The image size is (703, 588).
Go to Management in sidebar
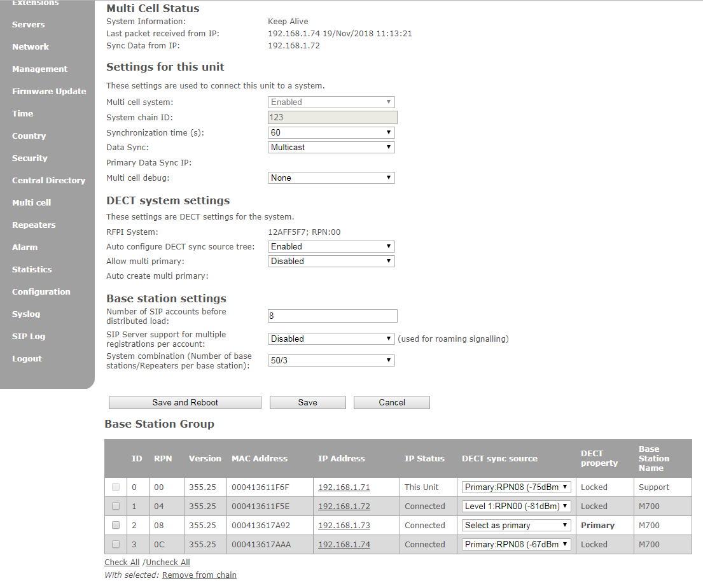coord(39,69)
